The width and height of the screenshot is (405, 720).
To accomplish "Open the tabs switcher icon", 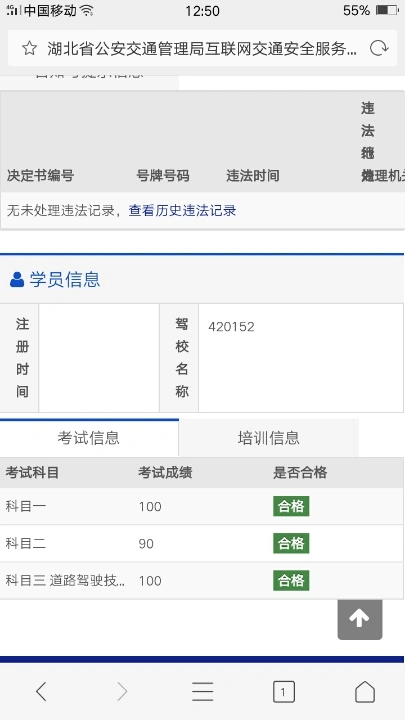I will [283, 692].
